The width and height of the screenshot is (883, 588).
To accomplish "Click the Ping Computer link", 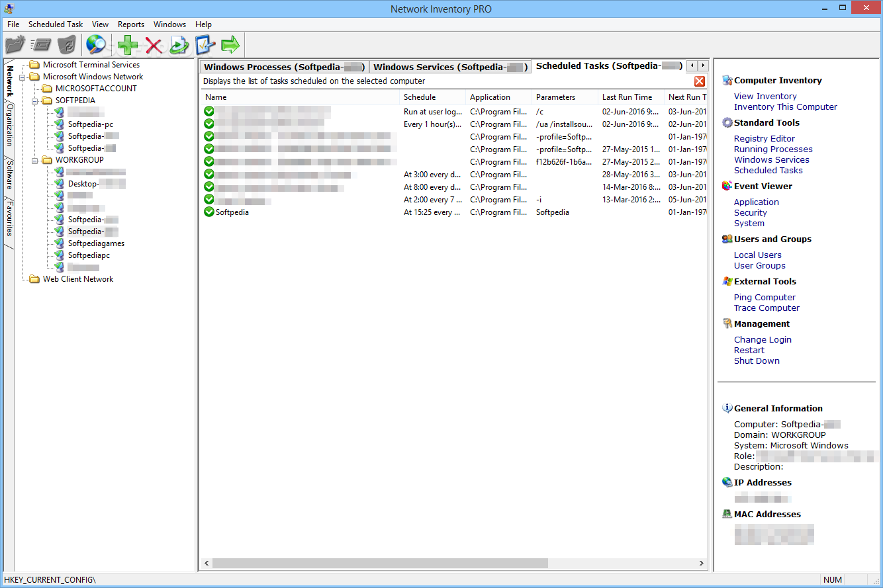I will (765, 297).
